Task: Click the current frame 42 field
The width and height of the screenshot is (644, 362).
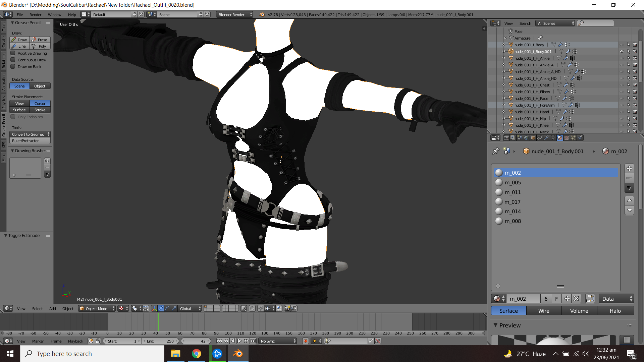Action: [196, 341]
